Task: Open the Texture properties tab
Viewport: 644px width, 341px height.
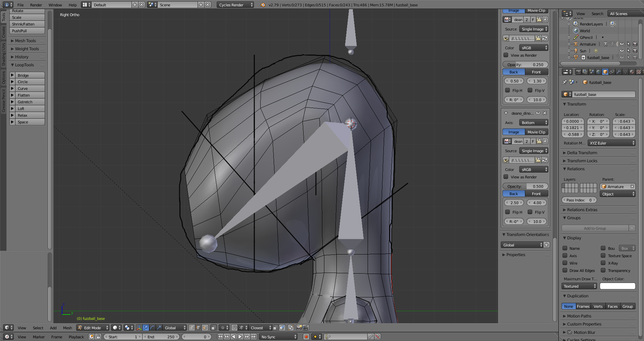Action: 639,72
